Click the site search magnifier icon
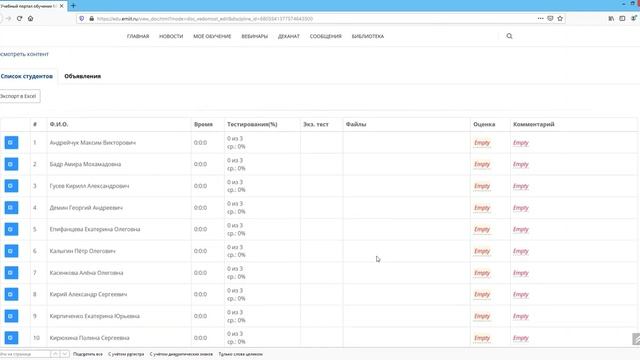The width and height of the screenshot is (640, 360). (x=509, y=36)
